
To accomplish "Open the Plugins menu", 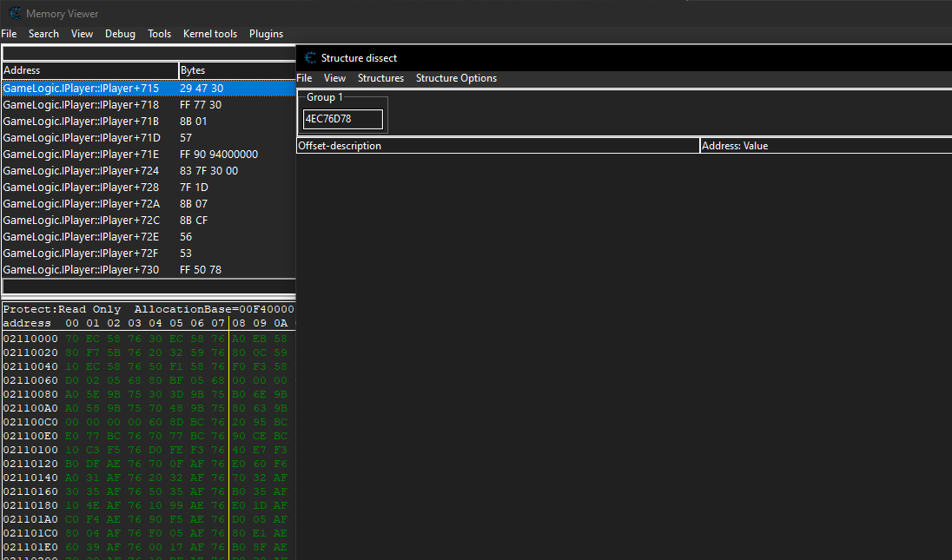I will (x=266, y=34).
